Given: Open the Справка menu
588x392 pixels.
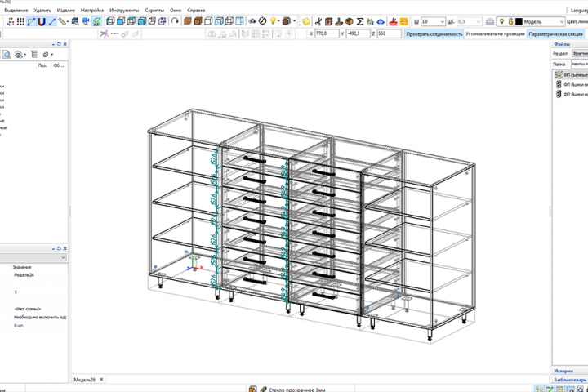Looking at the screenshot, I should [196, 10].
